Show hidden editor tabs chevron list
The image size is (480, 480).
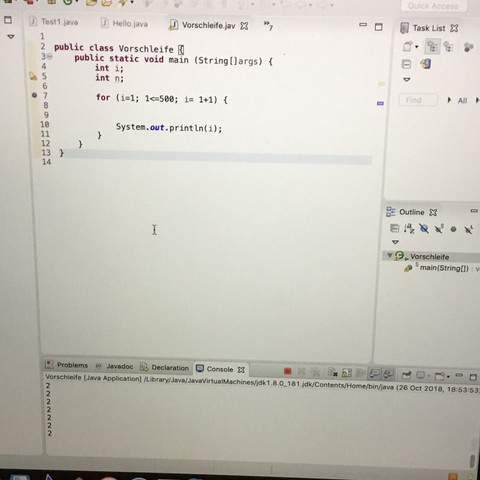pos(268,25)
